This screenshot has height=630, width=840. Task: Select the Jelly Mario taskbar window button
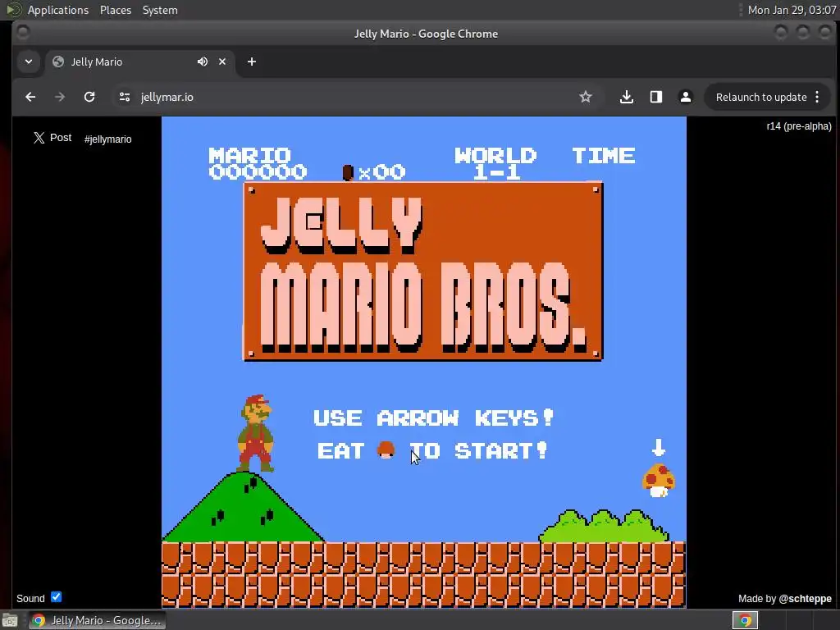[97, 620]
